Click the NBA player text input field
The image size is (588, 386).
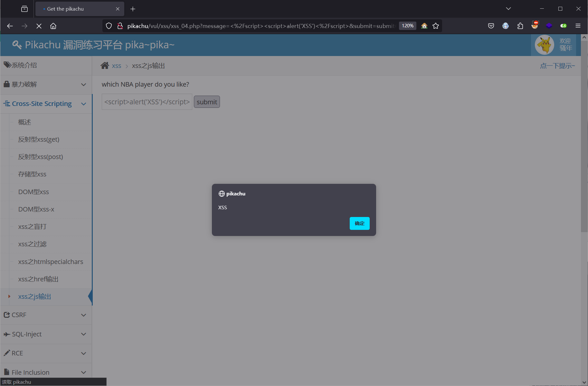tap(147, 102)
